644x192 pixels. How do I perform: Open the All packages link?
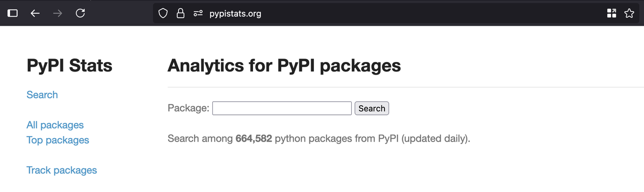tap(55, 125)
